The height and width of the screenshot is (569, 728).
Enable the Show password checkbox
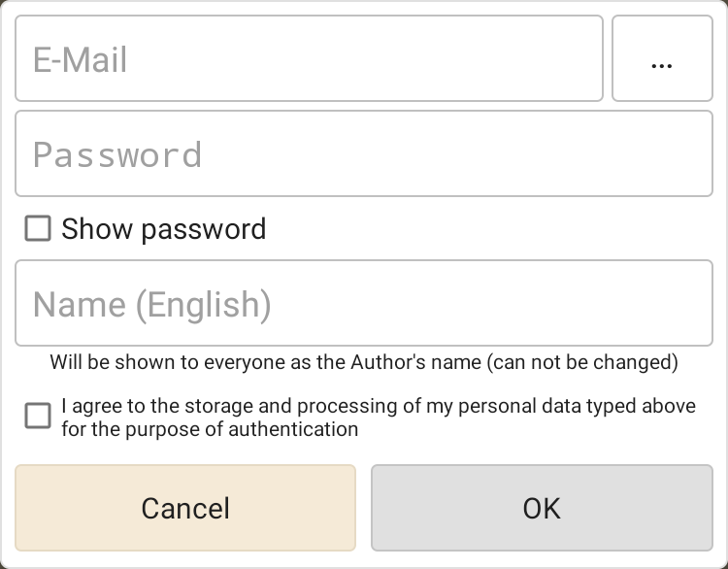pyautogui.click(x=38, y=229)
